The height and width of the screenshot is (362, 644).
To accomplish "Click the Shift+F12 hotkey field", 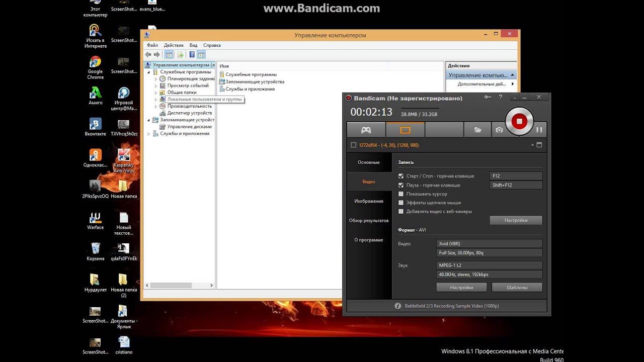I will pos(516,185).
